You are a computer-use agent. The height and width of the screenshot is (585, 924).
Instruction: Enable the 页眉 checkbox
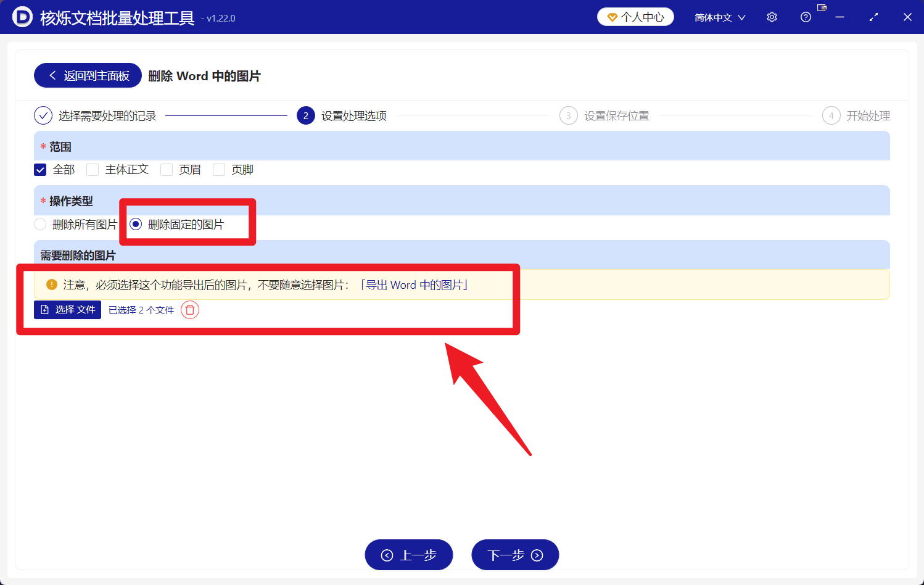(x=167, y=169)
